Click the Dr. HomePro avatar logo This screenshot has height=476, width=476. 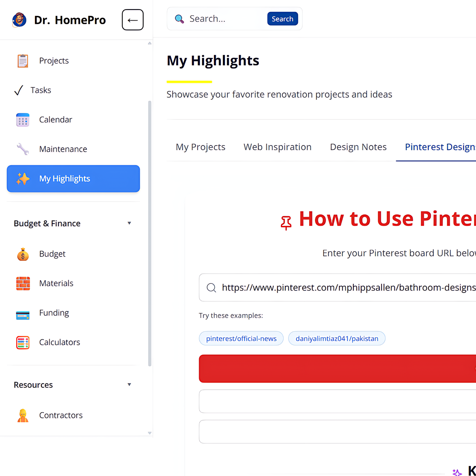pos(19,20)
